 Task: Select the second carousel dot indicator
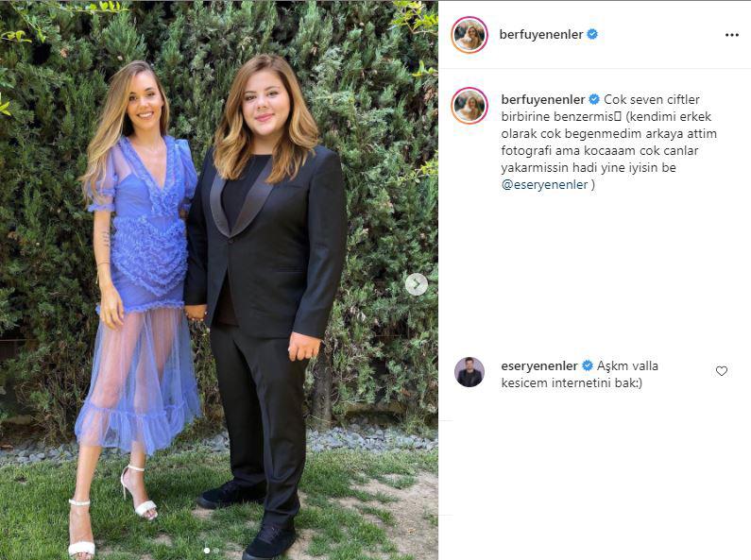(x=216, y=551)
